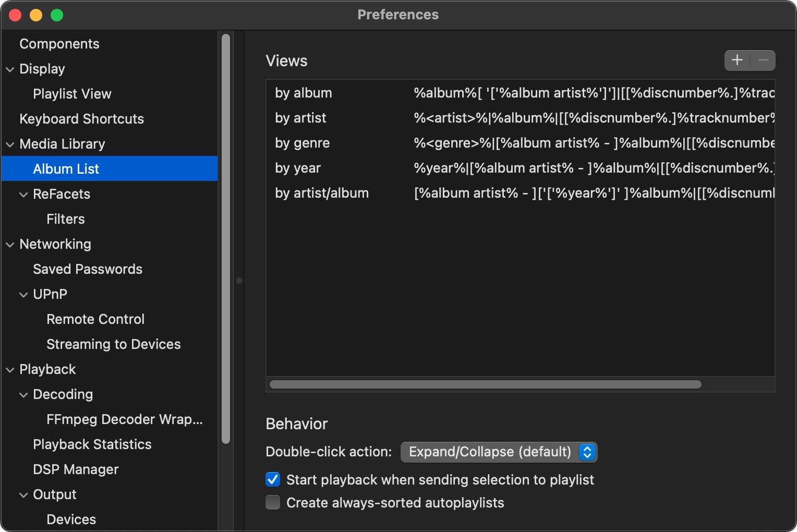Disable start playback when sending selection
Screen dimensions: 797x532
(273, 479)
